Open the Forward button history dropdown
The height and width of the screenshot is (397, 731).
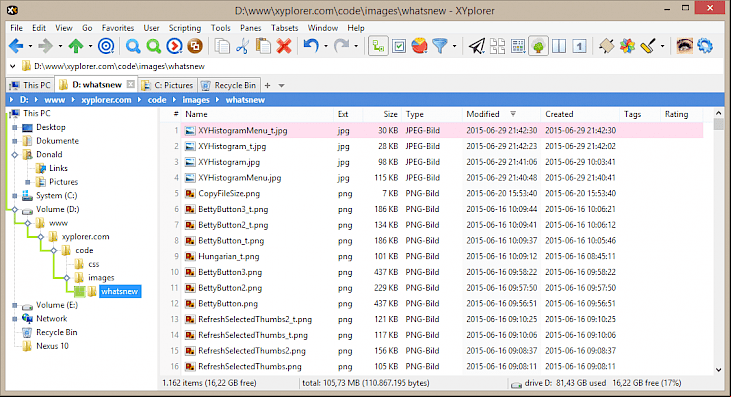[60, 46]
